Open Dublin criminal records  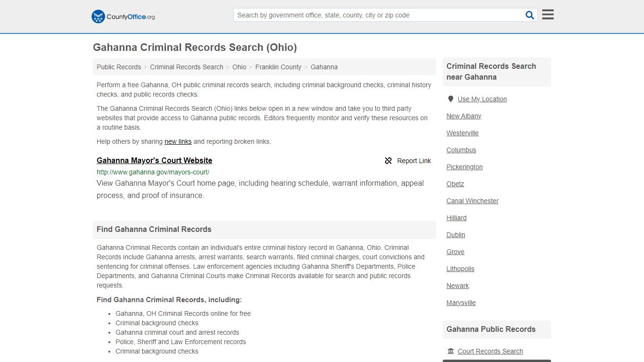(455, 235)
